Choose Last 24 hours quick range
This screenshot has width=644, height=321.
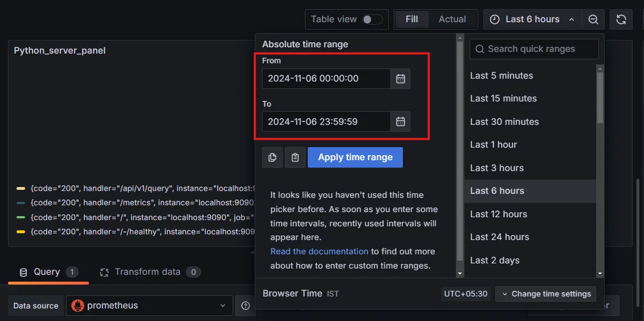tap(530, 237)
